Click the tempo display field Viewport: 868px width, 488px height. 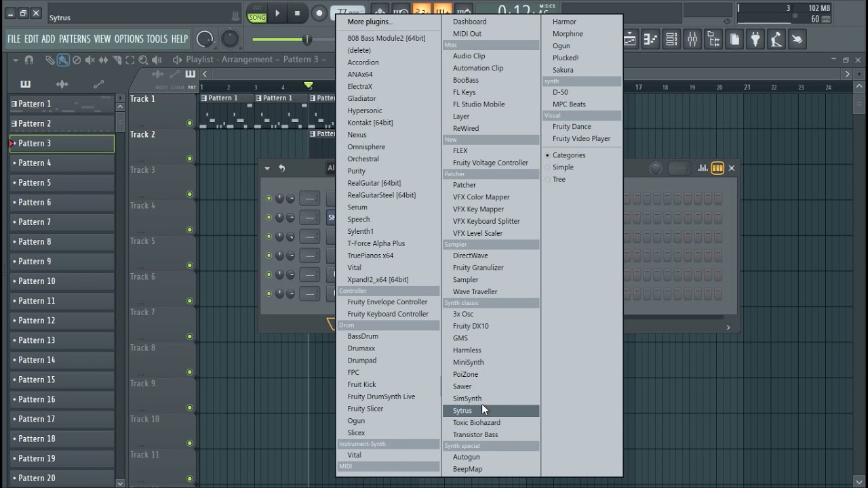pyautogui.click(x=348, y=12)
